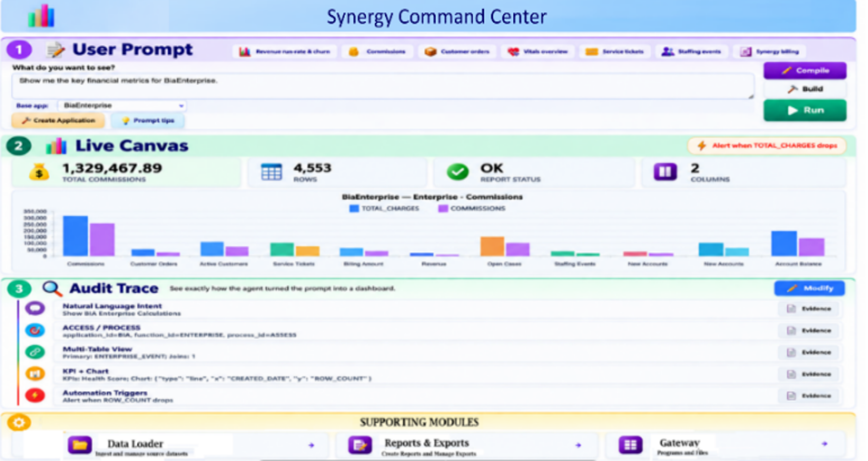Click the green checkmark Report Status icon

click(x=457, y=172)
